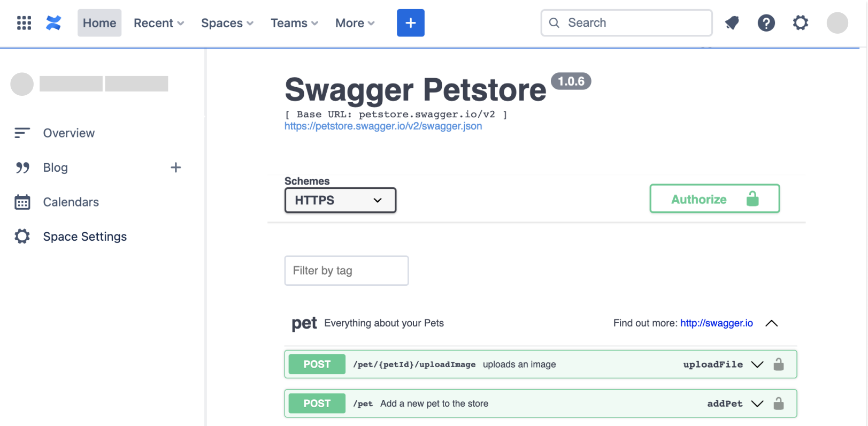
Task: Click the Filter by tag field
Action: pos(347,271)
